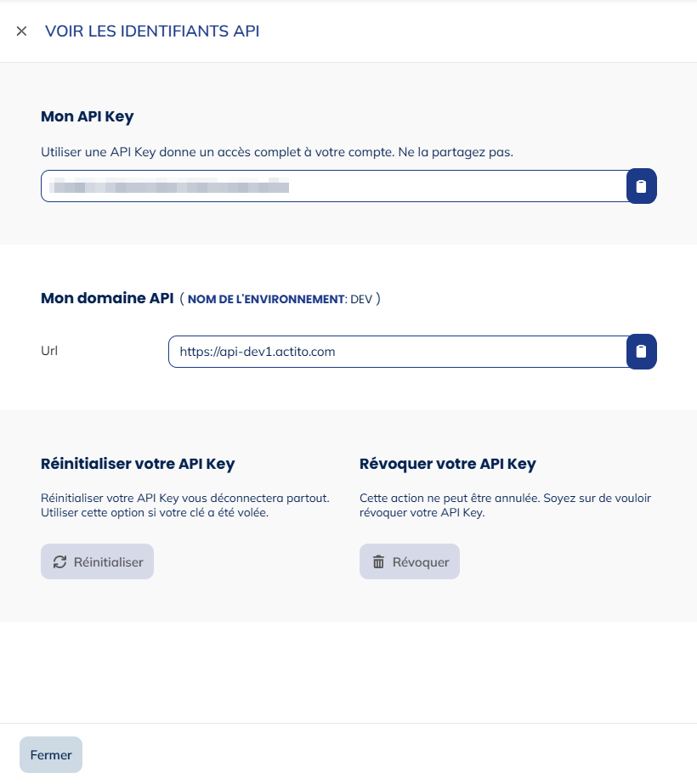Image resolution: width=697 pixels, height=784 pixels.
Task: Click the refresh arrows icon on Réinitialiser
Action: pyautogui.click(x=59, y=561)
